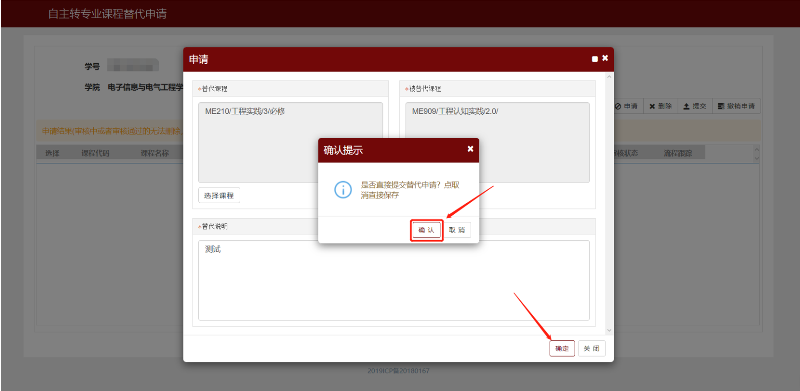Click 撤销申请 toolbar button on background page

point(736,106)
